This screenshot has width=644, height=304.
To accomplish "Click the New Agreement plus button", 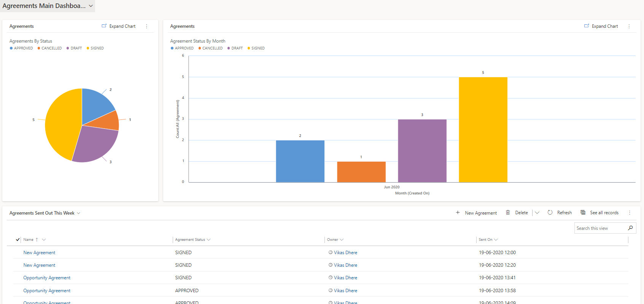I will pyautogui.click(x=476, y=213).
